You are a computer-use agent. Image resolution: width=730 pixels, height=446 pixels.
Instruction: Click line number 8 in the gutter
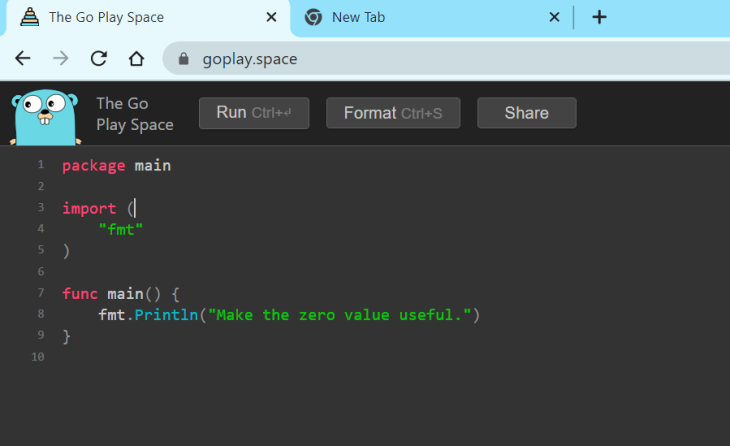click(40, 315)
